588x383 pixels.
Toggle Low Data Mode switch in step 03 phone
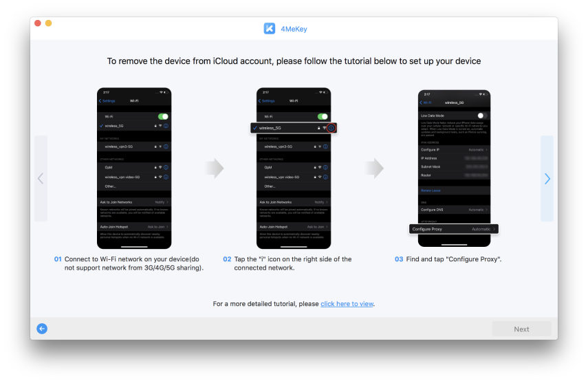pos(482,116)
